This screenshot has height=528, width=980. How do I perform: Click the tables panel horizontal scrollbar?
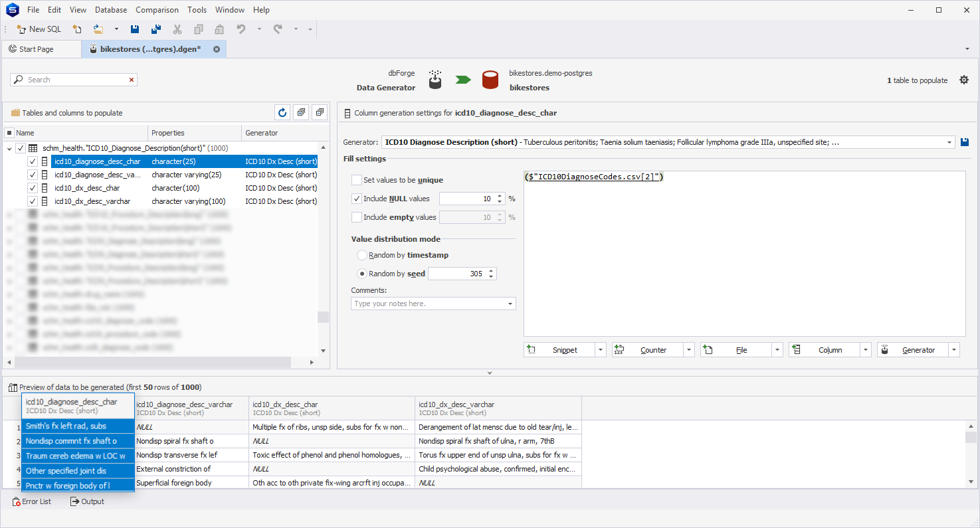[x=153, y=363]
